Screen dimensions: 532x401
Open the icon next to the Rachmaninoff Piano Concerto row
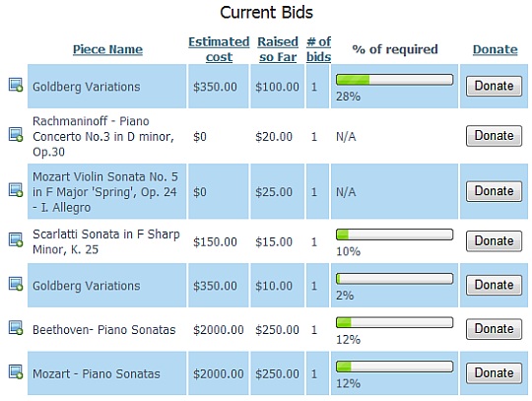click(16, 135)
